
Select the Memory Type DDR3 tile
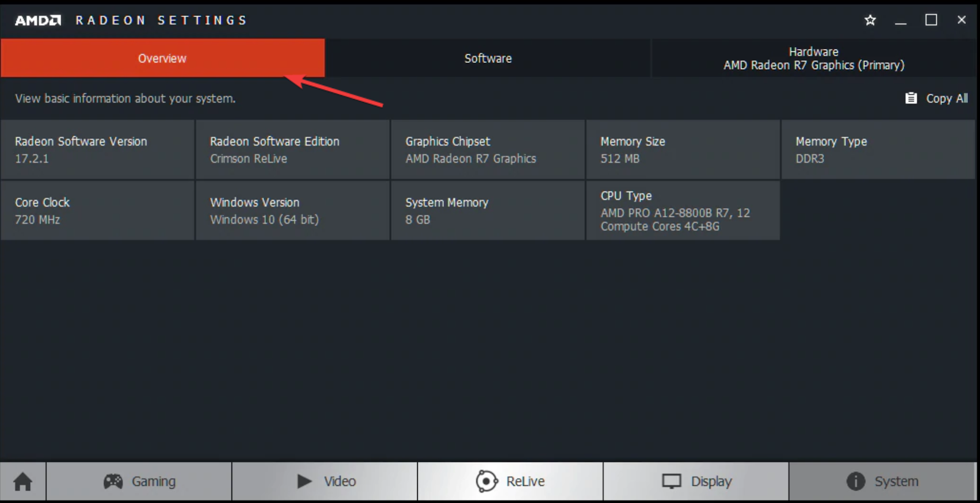click(x=878, y=149)
